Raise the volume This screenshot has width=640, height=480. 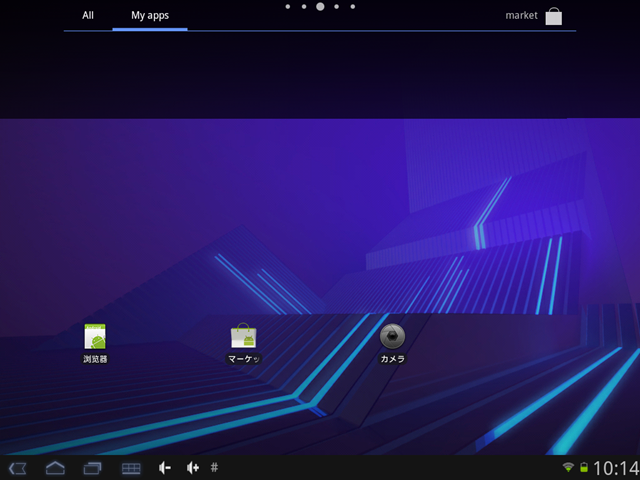pyautogui.click(x=192, y=468)
